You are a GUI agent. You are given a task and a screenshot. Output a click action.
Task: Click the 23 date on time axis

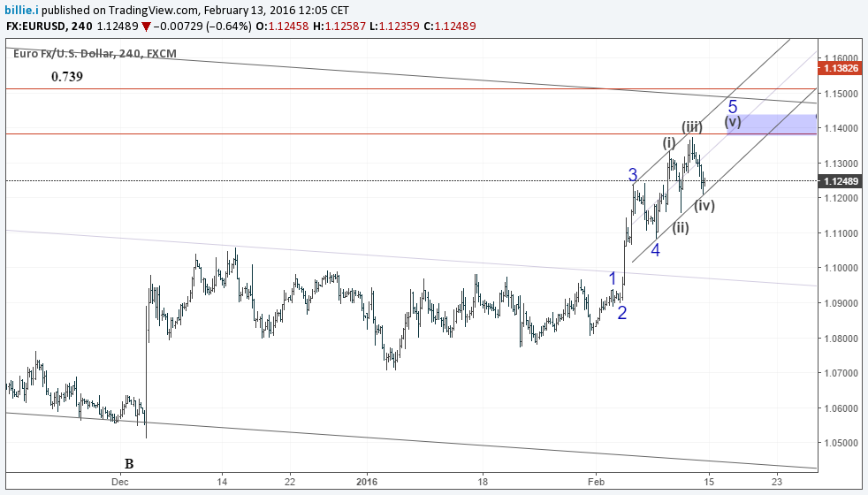777,482
